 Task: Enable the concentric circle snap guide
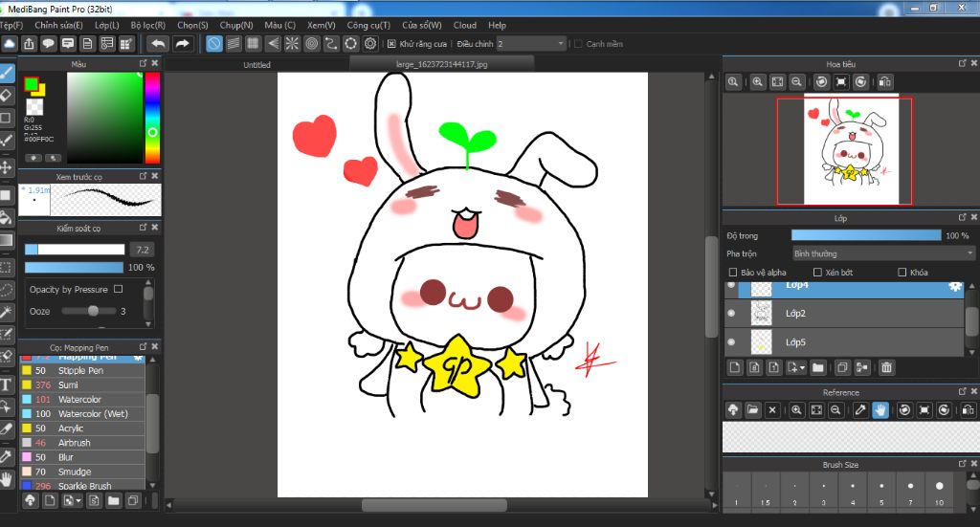click(312, 44)
